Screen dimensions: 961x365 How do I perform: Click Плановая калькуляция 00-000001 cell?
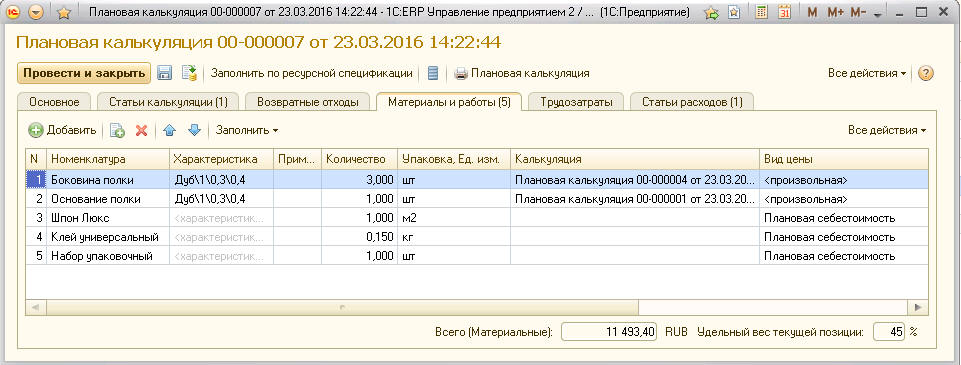635,199
